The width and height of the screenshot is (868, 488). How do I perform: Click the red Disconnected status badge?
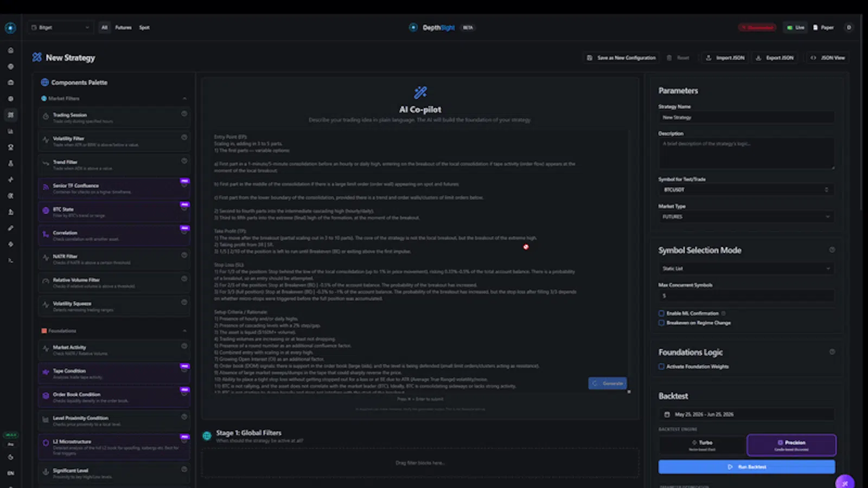coord(757,28)
